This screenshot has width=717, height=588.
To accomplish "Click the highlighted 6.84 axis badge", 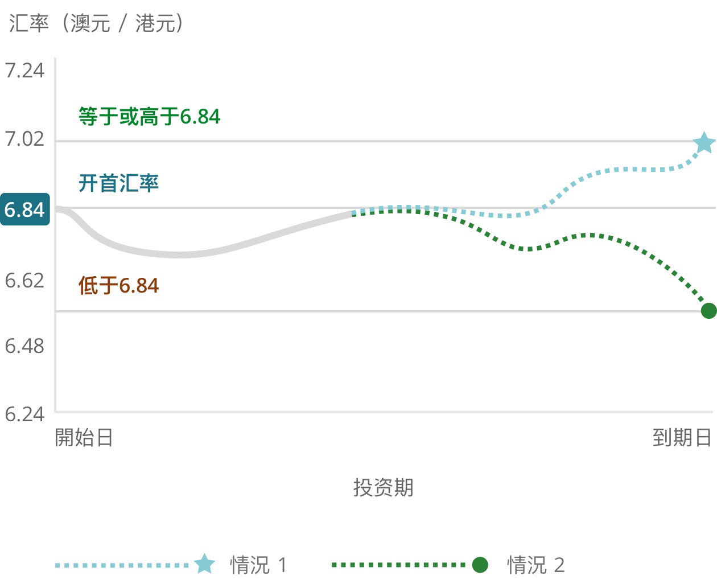I will (24, 209).
